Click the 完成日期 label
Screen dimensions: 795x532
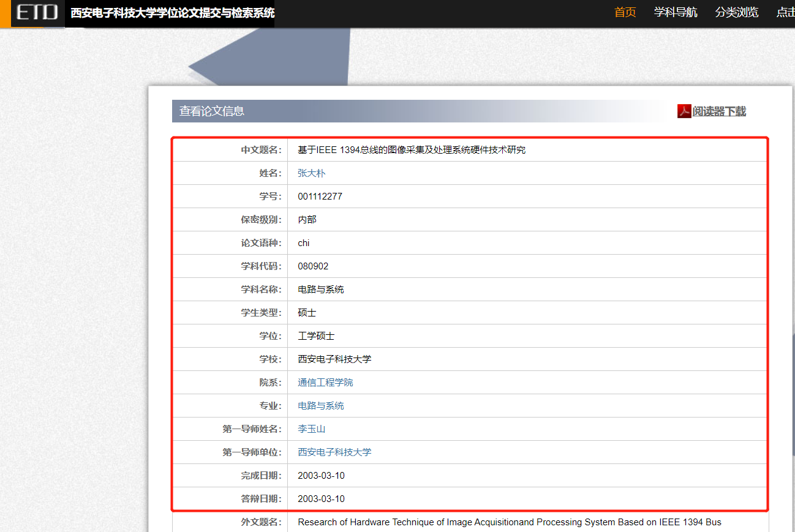[x=262, y=476]
